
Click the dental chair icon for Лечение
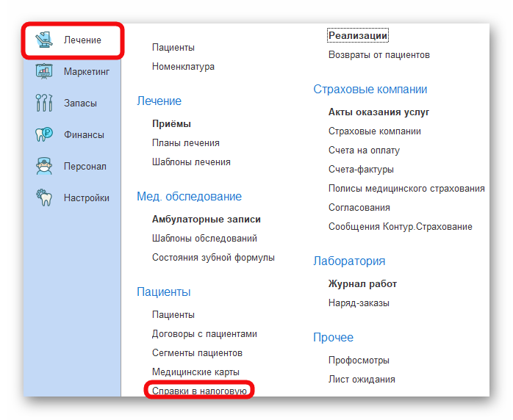click(44, 40)
